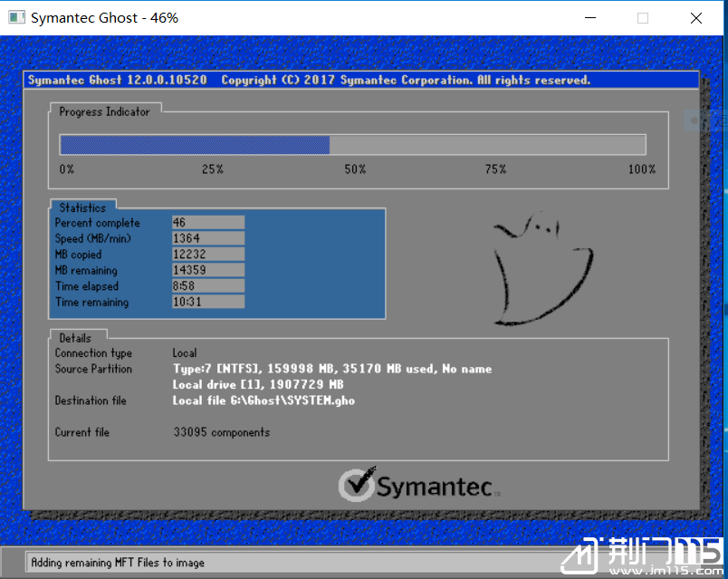Image resolution: width=728 pixels, height=579 pixels.
Task: Click the Symantec Ghost 12.0.0.10520 copyright header
Action: (309, 80)
